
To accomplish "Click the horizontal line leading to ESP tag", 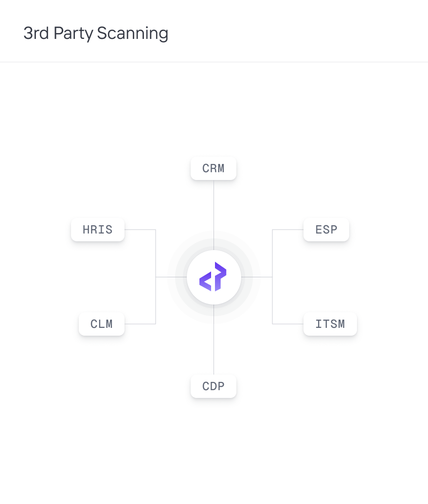I will click(288, 230).
